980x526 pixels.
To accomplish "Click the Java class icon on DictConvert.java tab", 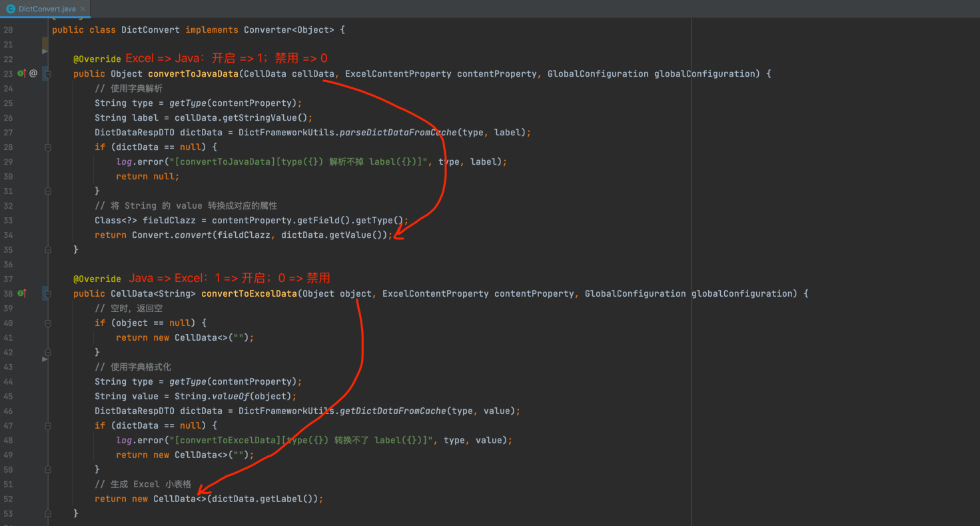I will [x=11, y=9].
